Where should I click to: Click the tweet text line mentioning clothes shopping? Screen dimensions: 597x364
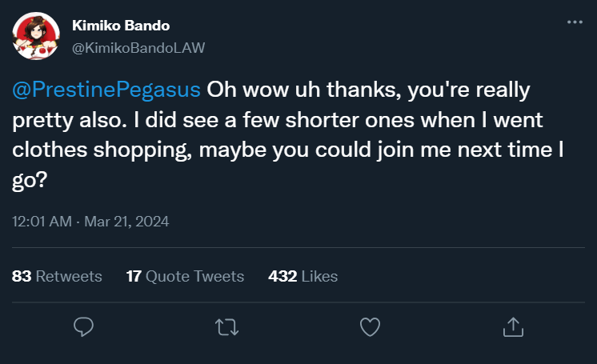[296, 150]
